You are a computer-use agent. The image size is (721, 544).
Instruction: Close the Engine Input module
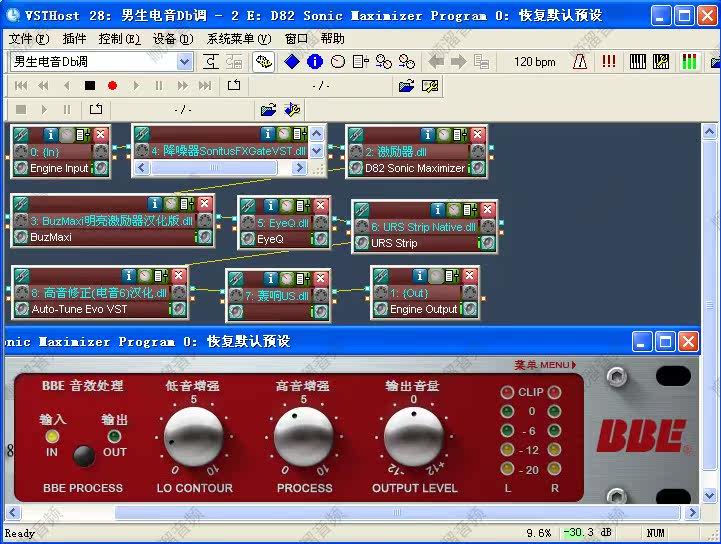[x=101, y=134]
